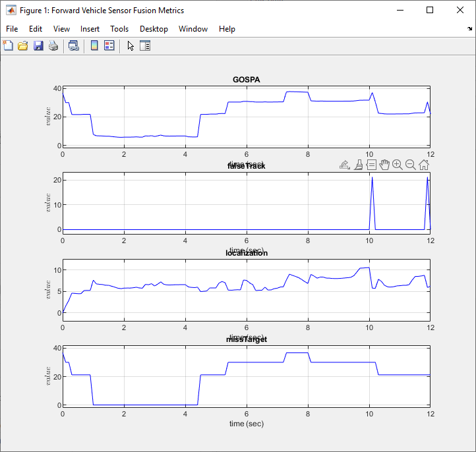Toggle the Insert Colorbar tool
Viewport: 476px width, 452px height.
point(94,45)
